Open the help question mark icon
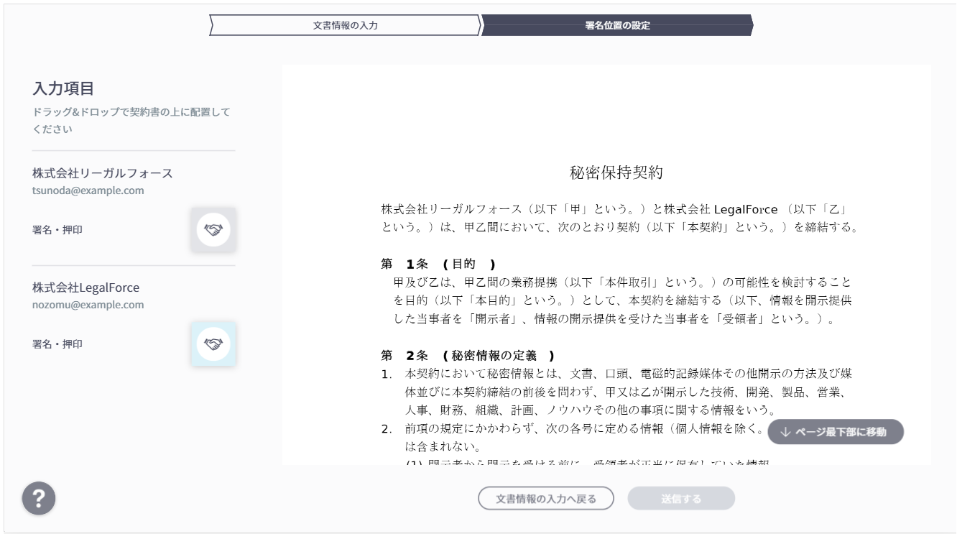Viewport: 980px width, 534px height. pyautogui.click(x=39, y=498)
